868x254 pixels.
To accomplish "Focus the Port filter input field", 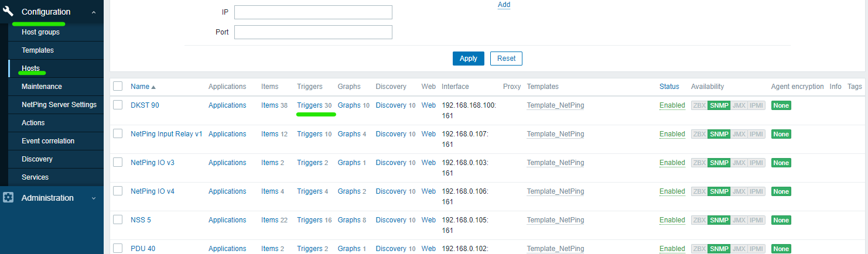I will point(313,32).
